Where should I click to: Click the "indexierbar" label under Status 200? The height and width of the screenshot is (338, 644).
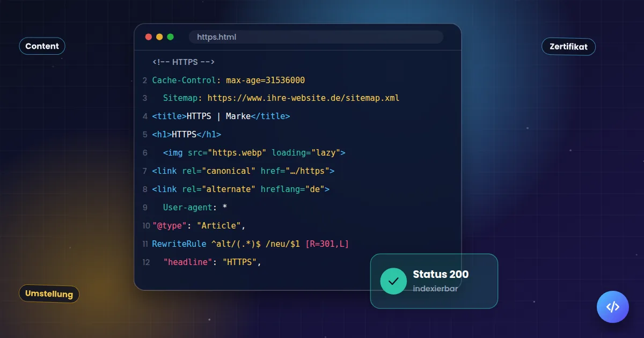435,289
